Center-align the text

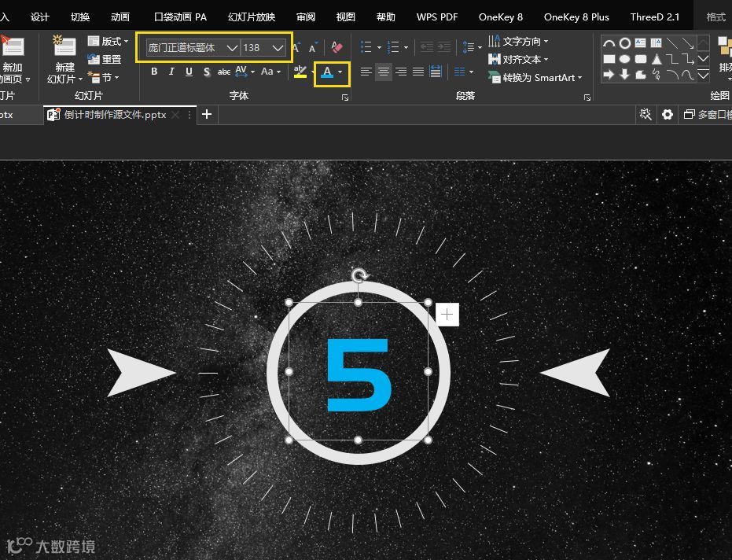click(x=383, y=72)
